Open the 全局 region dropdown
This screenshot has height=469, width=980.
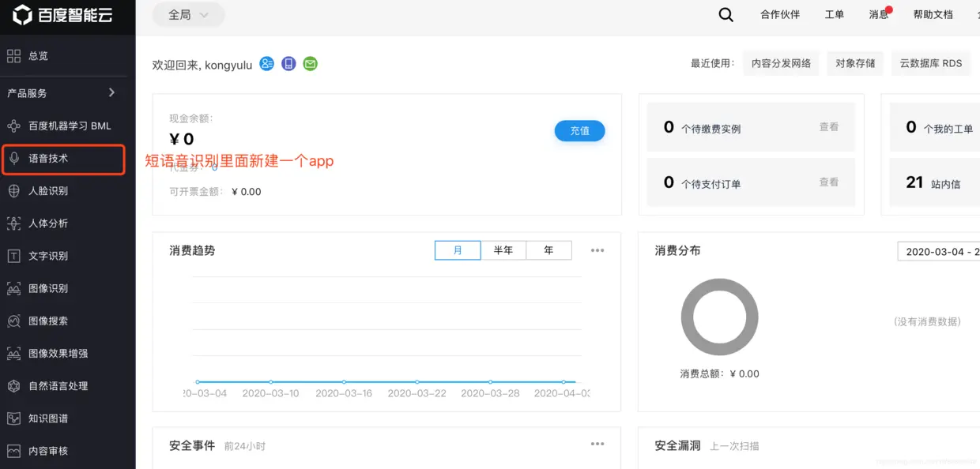point(188,14)
